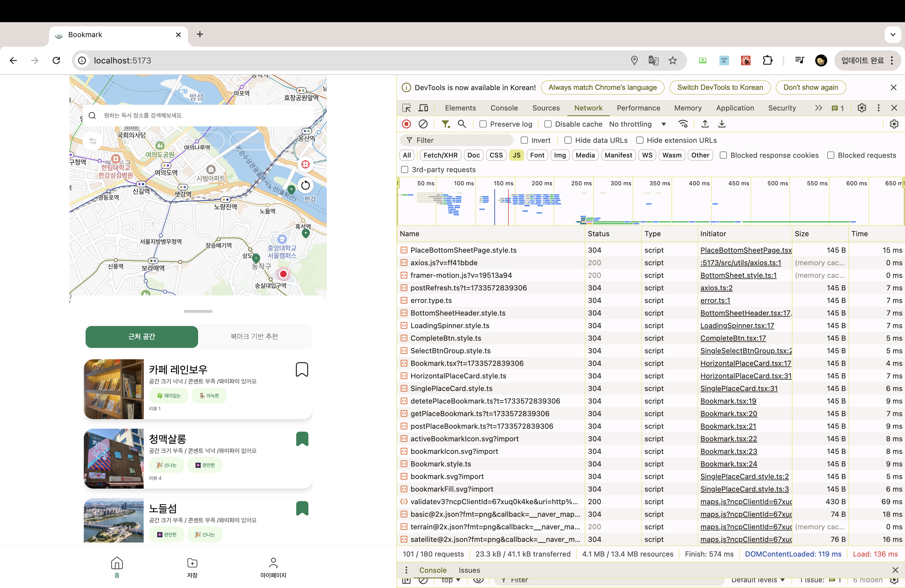
Task: Click the place search input field
Action: (198, 115)
